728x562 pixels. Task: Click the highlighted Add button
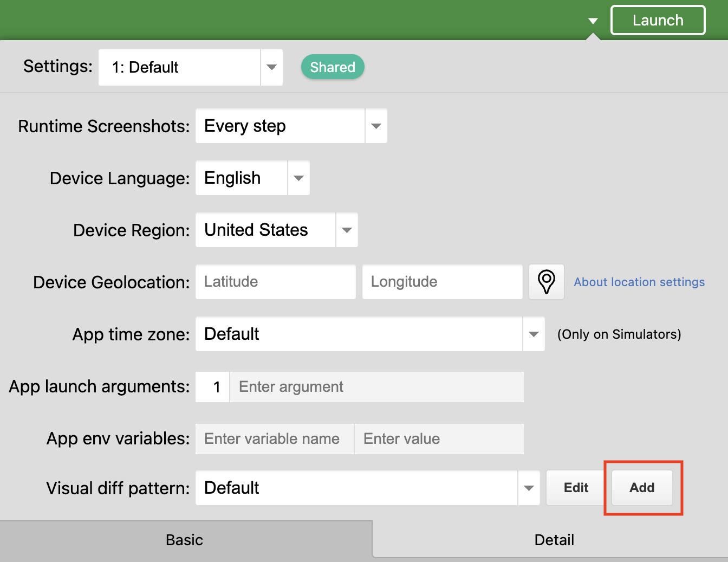point(642,487)
